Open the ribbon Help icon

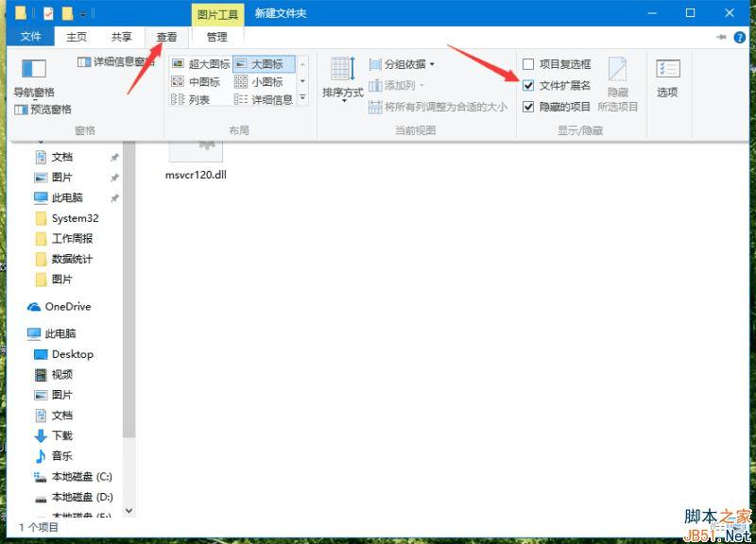pyautogui.click(x=740, y=37)
